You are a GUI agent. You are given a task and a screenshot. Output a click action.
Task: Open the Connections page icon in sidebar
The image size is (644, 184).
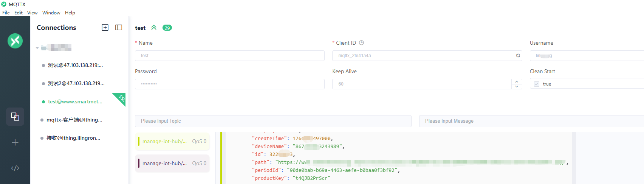pyautogui.click(x=15, y=117)
